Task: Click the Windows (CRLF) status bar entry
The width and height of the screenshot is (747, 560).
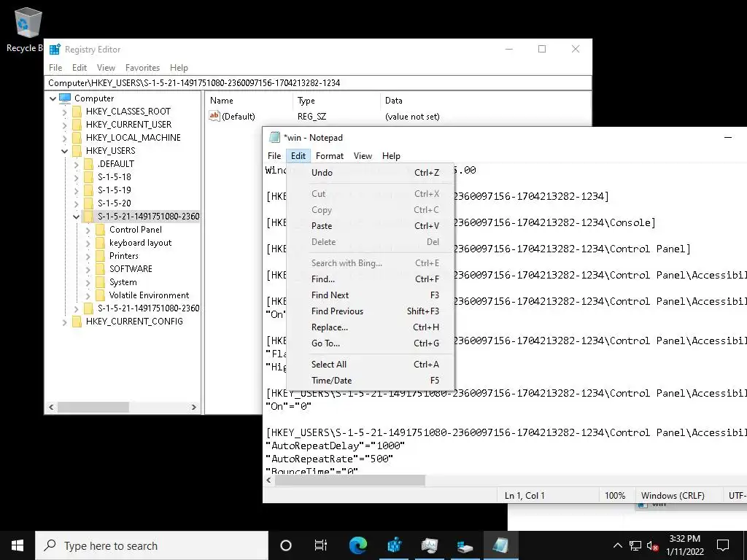Action: click(x=672, y=496)
